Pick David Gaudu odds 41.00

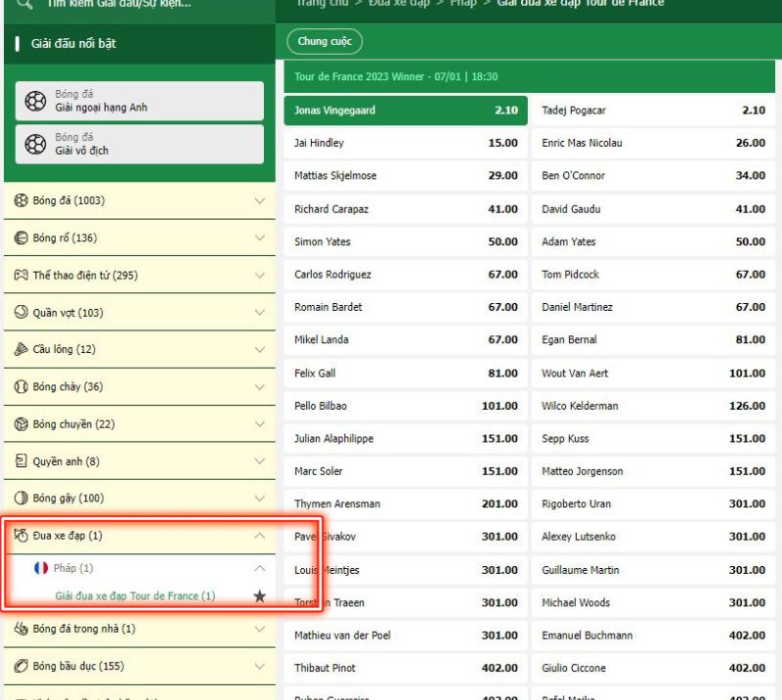[x=653, y=209]
